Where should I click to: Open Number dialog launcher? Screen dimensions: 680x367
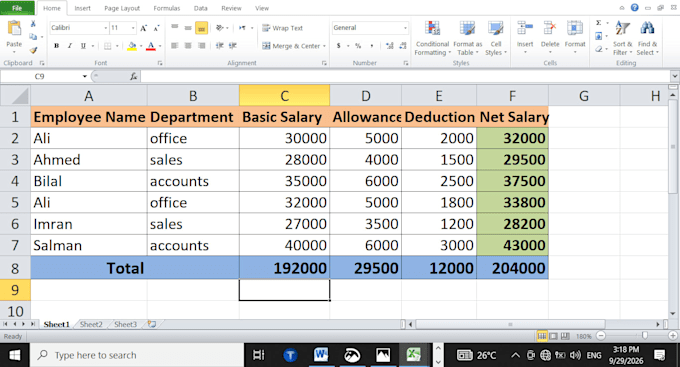point(406,63)
